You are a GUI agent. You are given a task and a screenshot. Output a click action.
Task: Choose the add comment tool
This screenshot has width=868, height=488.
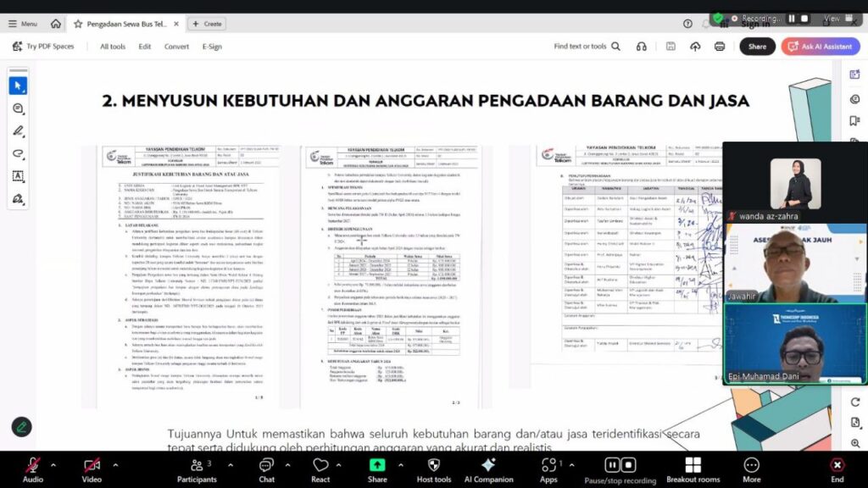(18, 108)
